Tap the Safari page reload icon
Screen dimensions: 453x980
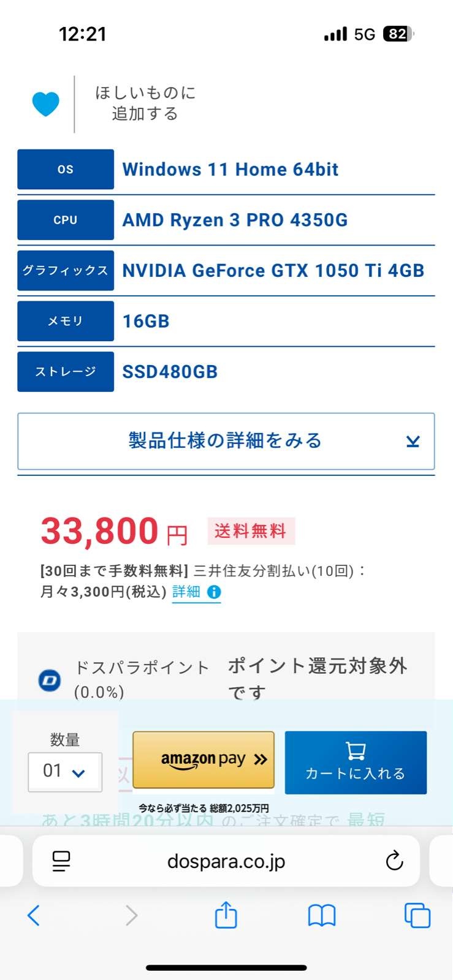pyautogui.click(x=394, y=861)
